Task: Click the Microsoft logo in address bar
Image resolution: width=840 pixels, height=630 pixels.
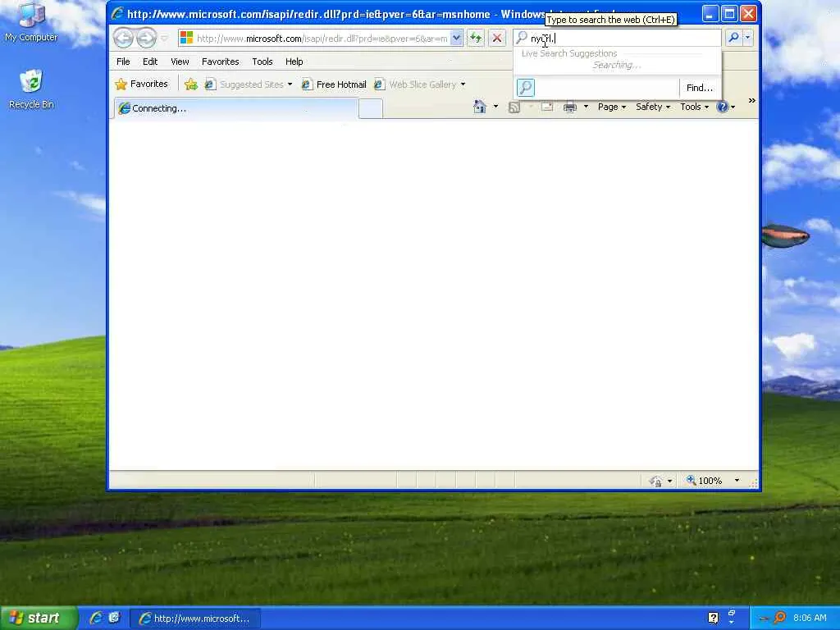Action: point(186,38)
